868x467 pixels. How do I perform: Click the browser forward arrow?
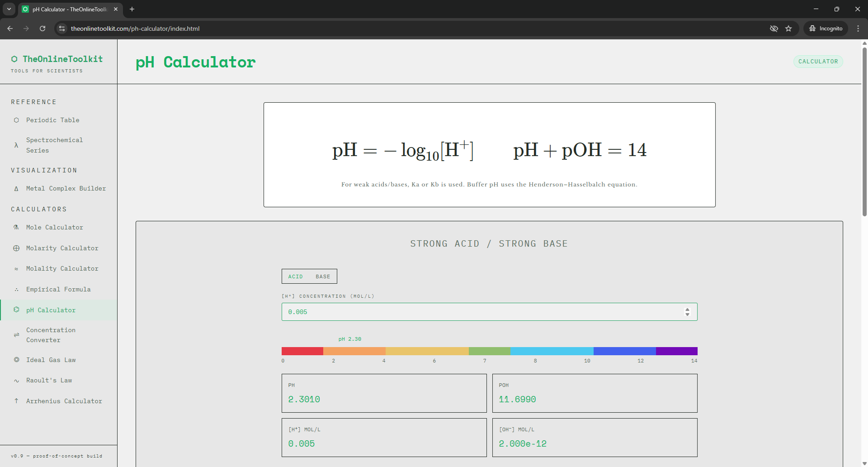pos(26,29)
